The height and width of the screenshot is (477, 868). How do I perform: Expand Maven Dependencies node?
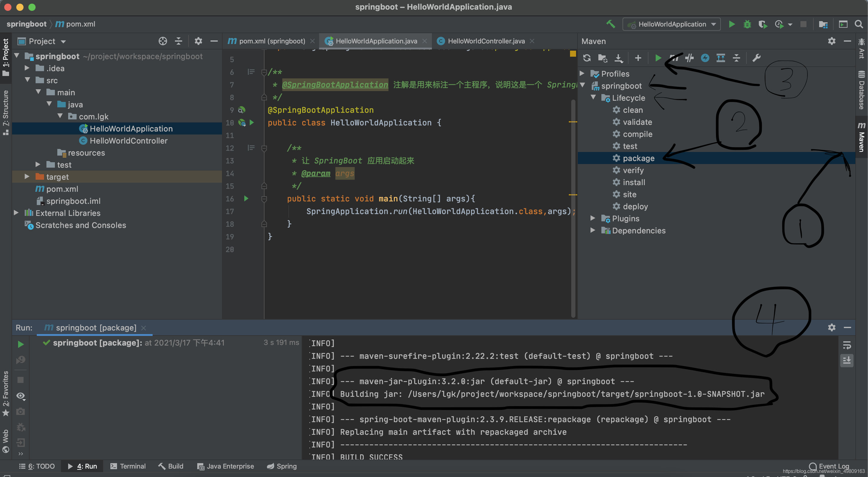(593, 230)
